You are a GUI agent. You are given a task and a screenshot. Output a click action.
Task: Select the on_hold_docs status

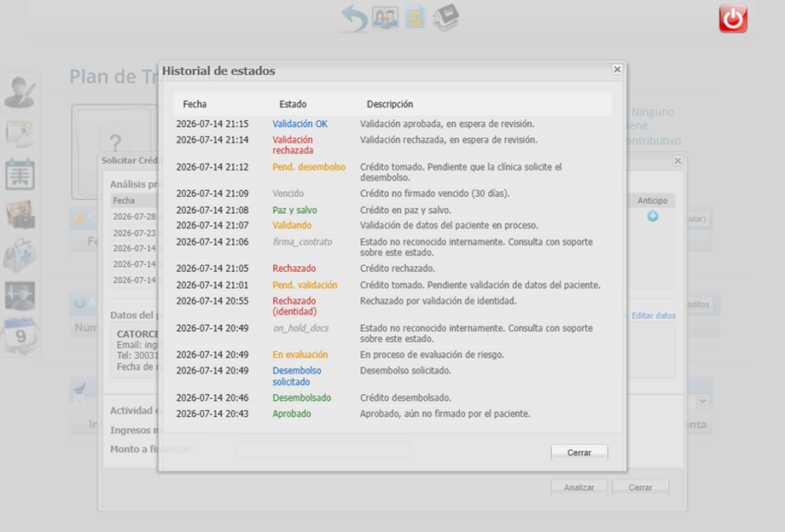(301, 328)
